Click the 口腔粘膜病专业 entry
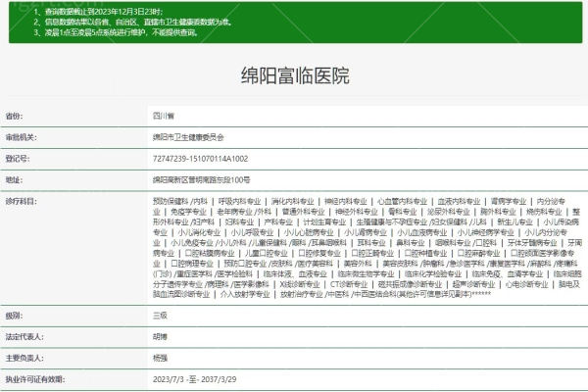The height and width of the screenshot is (392, 588). [210, 253]
